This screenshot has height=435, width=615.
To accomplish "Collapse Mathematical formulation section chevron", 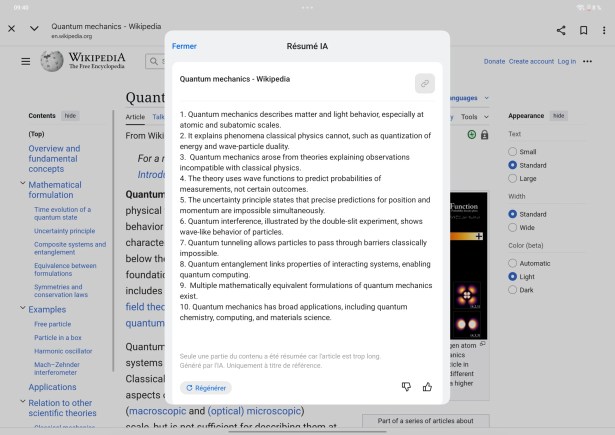I will pyautogui.click(x=23, y=184).
